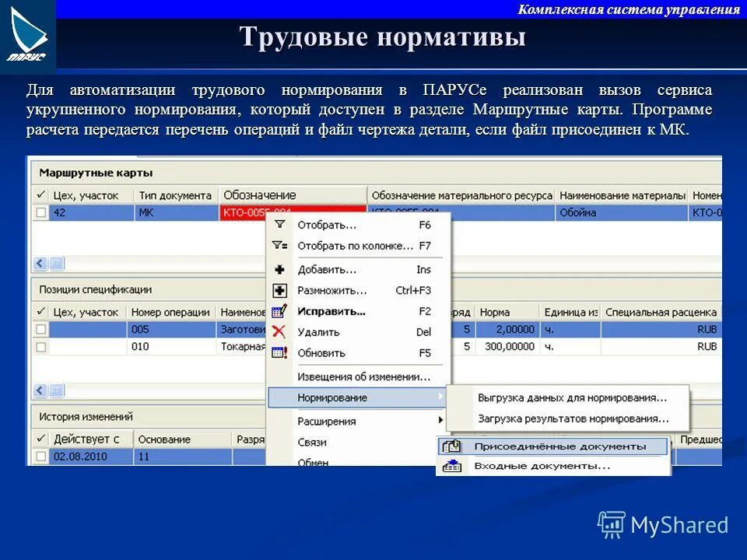Toggle the select-all checkmark in История изменений header
The height and width of the screenshot is (560, 747).
pyautogui.click(x=41, y=439)
